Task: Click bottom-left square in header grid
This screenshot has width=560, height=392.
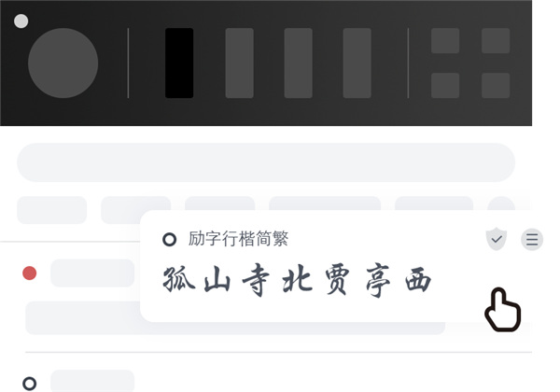Action: click(x=445, y=85)
